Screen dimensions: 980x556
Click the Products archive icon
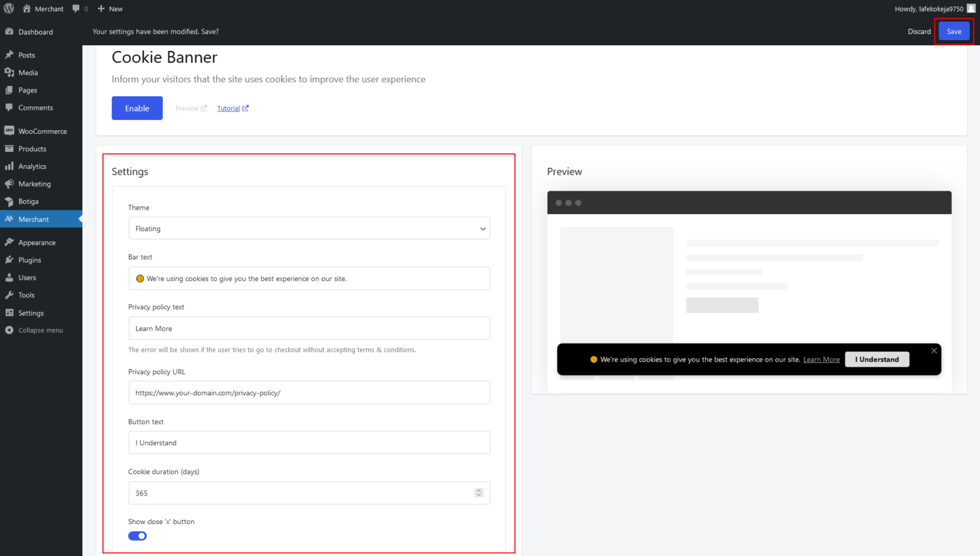pyautogui.click(x=9, y=149)
